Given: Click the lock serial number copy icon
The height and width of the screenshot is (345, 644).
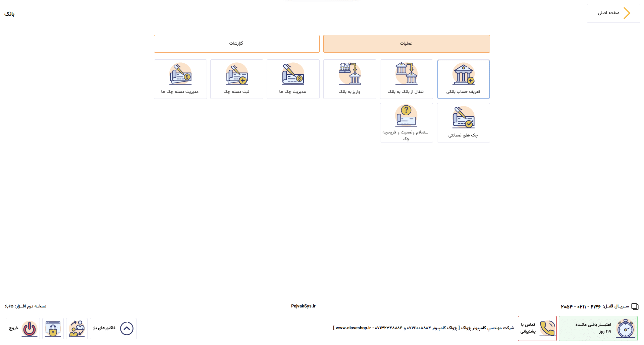Looking at the screenshot, I should click(635, 306).
